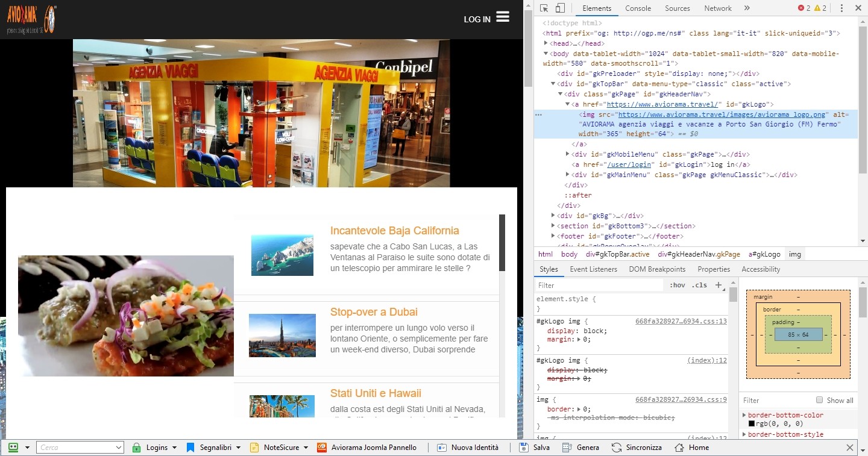Expand the head element node
868x456 pixels.
tap(546, 43)
